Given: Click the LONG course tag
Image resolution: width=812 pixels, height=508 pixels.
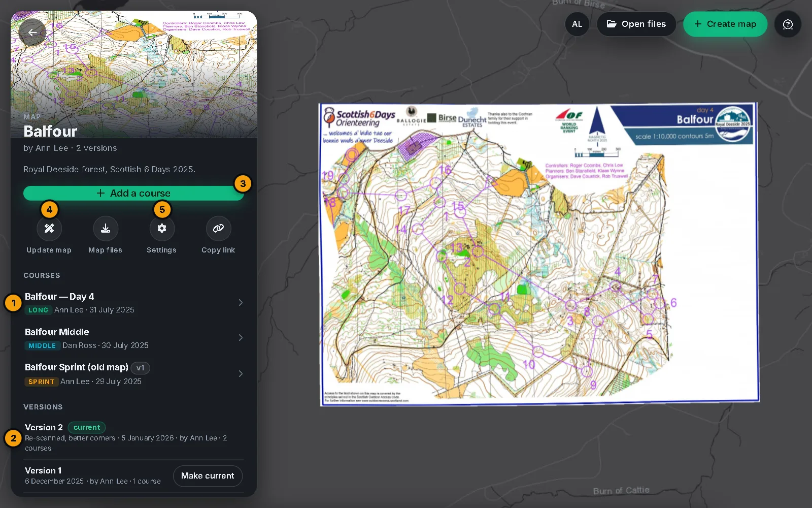Looking at the screenshot, I should coord(38,310).
